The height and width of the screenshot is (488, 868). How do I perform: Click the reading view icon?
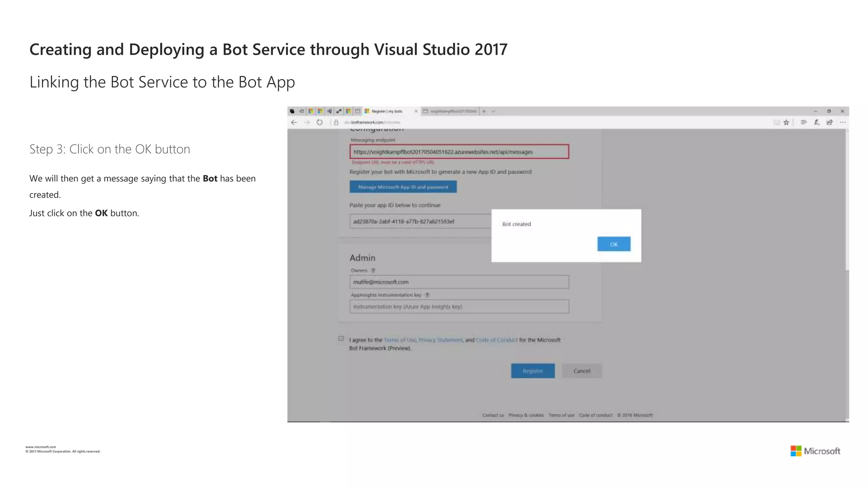(x=776, y=122)
